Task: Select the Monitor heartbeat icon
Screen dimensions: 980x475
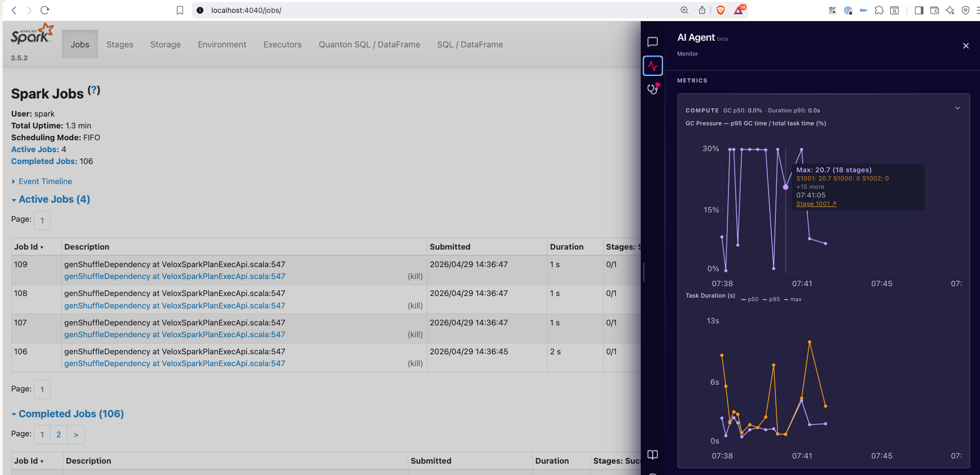Action: [653, 65]
